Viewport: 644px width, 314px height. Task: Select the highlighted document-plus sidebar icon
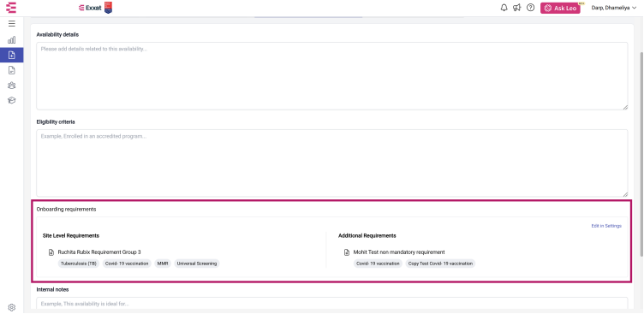click(11, 55)
